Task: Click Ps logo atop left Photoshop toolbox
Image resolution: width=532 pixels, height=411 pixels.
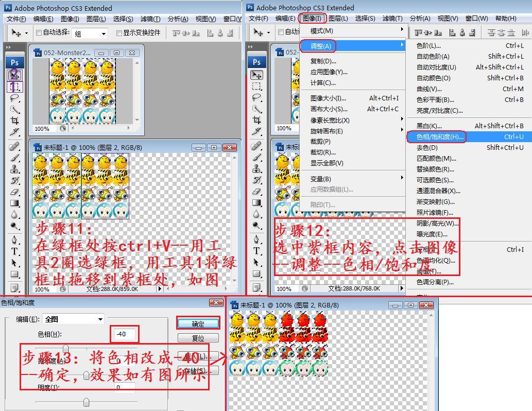Action: pos(14,62)
